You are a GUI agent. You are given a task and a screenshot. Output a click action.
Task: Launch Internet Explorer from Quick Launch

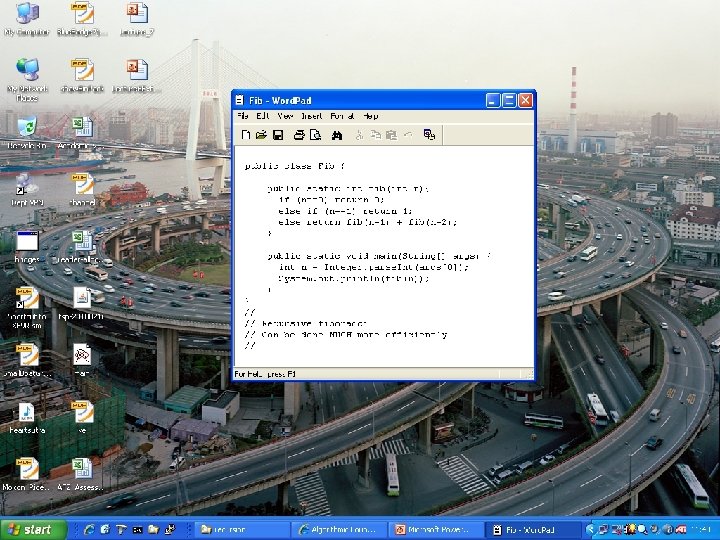point(90,529)
